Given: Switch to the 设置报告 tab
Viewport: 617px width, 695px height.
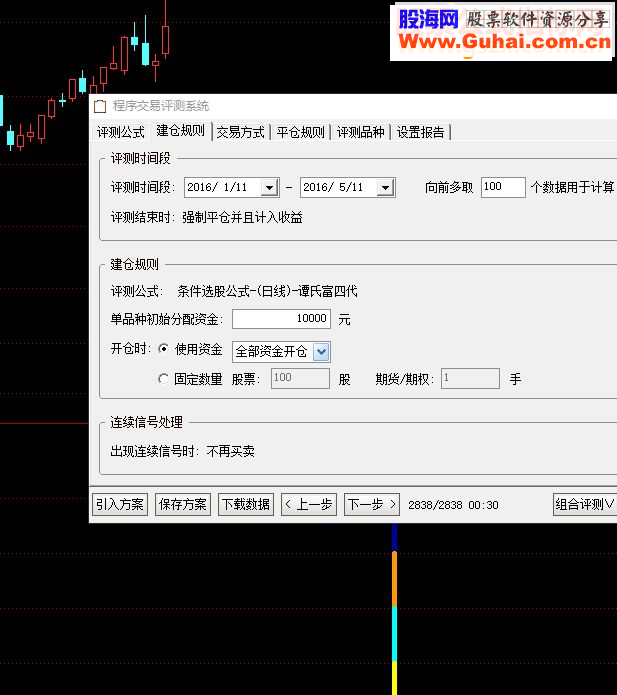Looking at the screenshot, I should 420,132.
